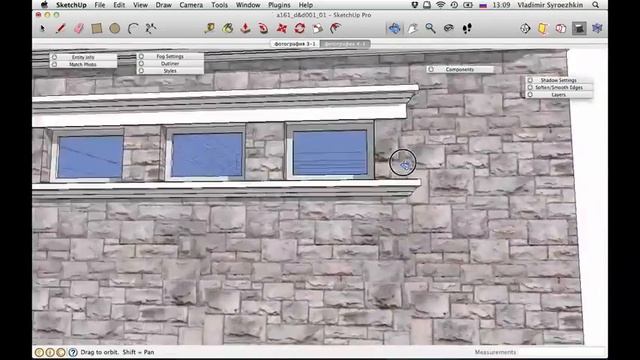This screenshot has width=640, height=360.
Task: Switch to the Pan hand tool
Action: click(413, 28)
